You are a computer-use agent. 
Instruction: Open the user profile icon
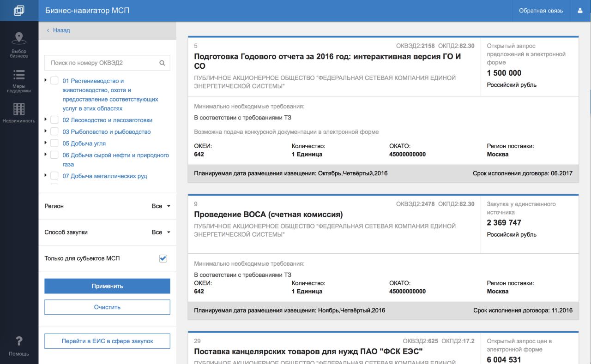coord(580,11)
